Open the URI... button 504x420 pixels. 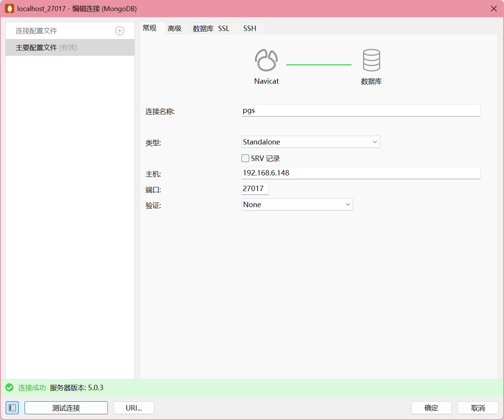(134, 408)
